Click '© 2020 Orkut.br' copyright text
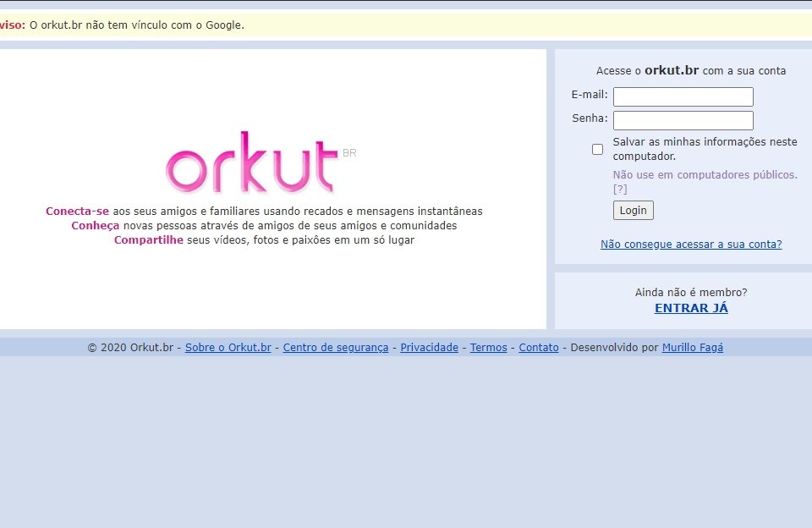 130,347
